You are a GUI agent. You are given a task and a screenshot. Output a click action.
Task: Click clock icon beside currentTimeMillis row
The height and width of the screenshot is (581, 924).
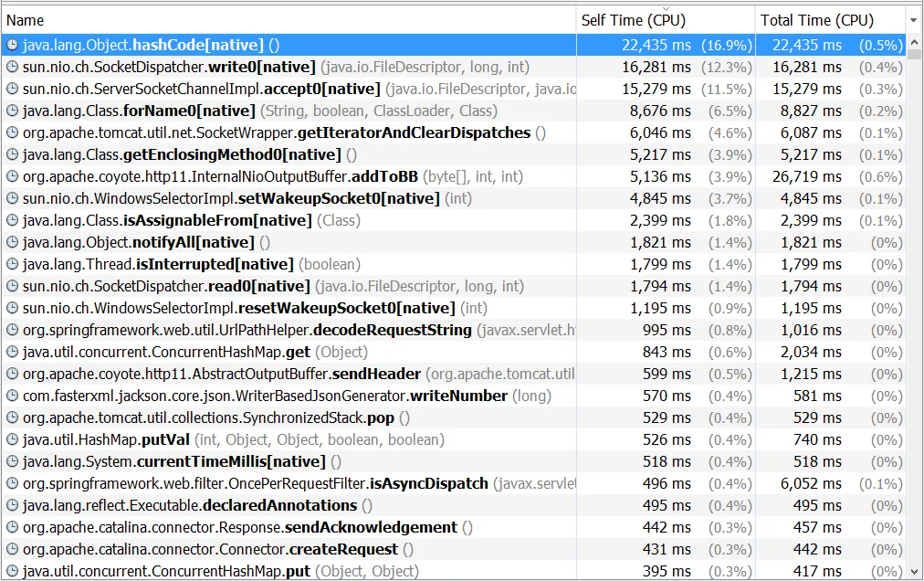click(x=12, y=462)
